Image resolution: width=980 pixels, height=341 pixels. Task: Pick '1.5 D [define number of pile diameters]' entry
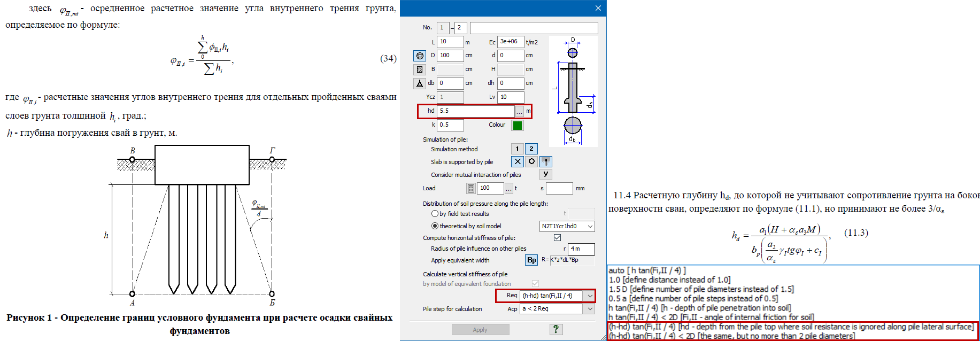701,289
